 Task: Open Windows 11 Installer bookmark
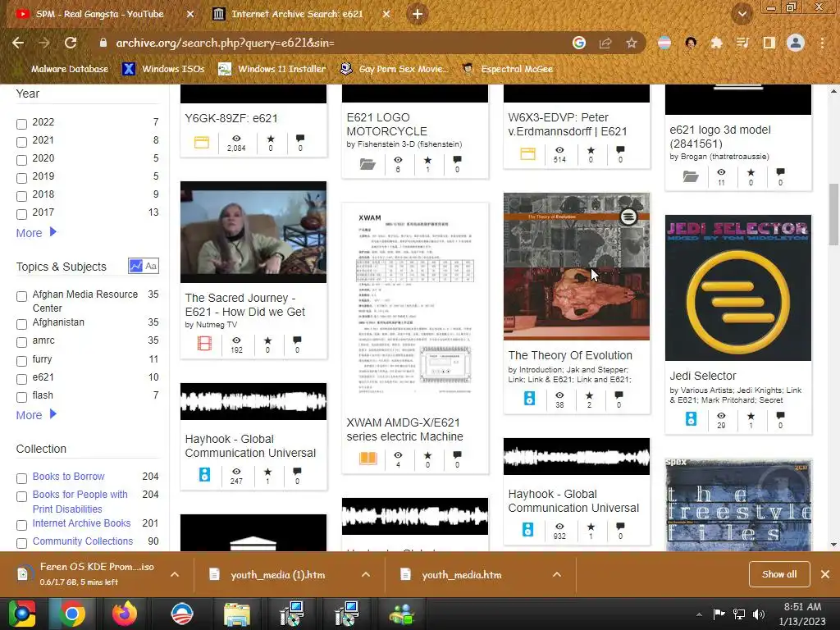point(272,69)
